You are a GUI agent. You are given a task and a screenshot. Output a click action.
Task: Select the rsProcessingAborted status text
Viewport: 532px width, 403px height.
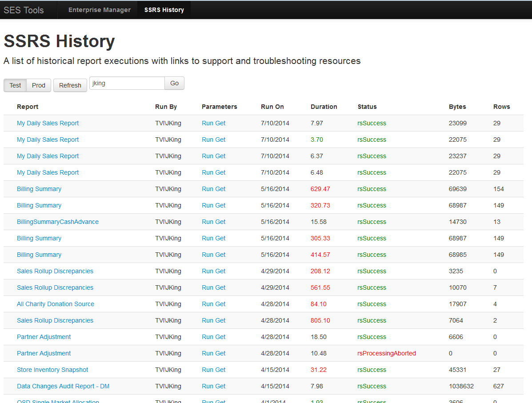(x=387, y=354)
